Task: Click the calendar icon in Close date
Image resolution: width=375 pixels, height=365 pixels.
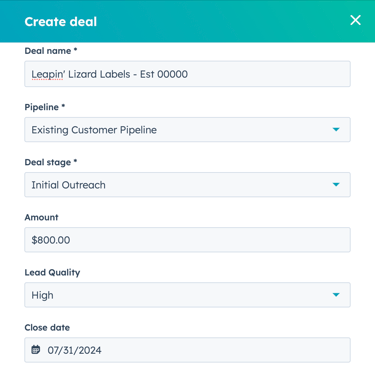Action: point(36,350)
